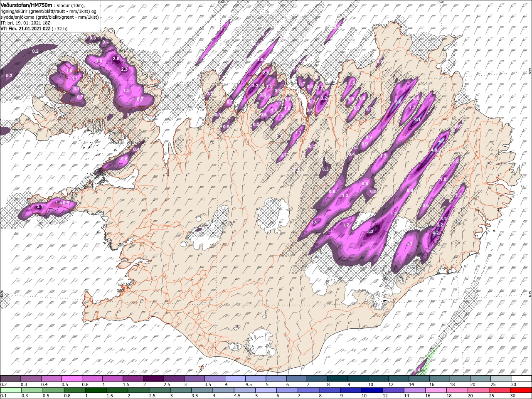The width and height of the screenshot is (532, 399).
Task: Click the '4.1' precipitation value on the map
Action: (x=418, y=120)
